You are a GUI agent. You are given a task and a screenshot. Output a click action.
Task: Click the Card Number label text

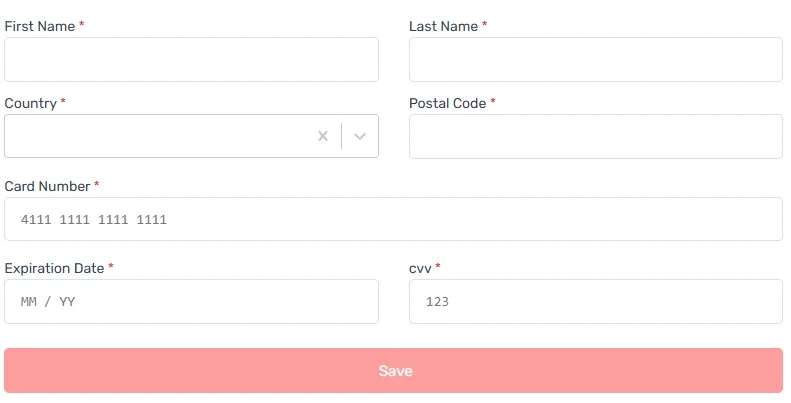47,186
